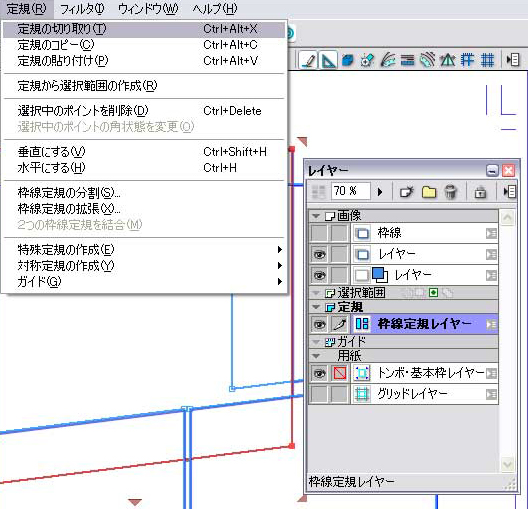This screenshot has width=528, height=509.
Task: Click the new folder icon in layer panel
Action: [429, 192]
